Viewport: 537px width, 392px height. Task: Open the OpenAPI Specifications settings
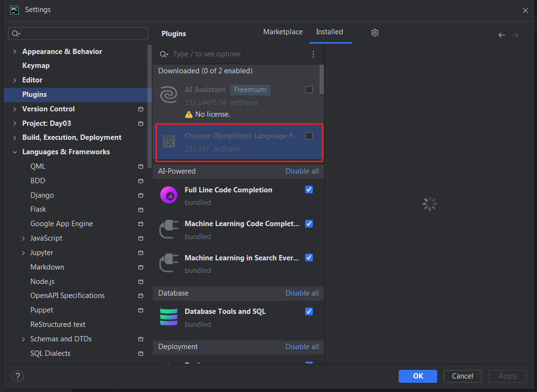point(67,296)
